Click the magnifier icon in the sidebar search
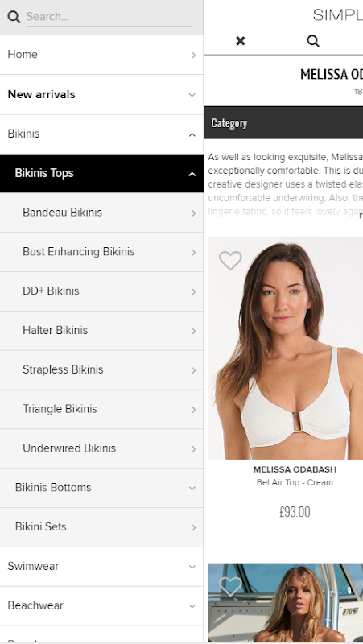363x644 pixels. tap(14, 17)
